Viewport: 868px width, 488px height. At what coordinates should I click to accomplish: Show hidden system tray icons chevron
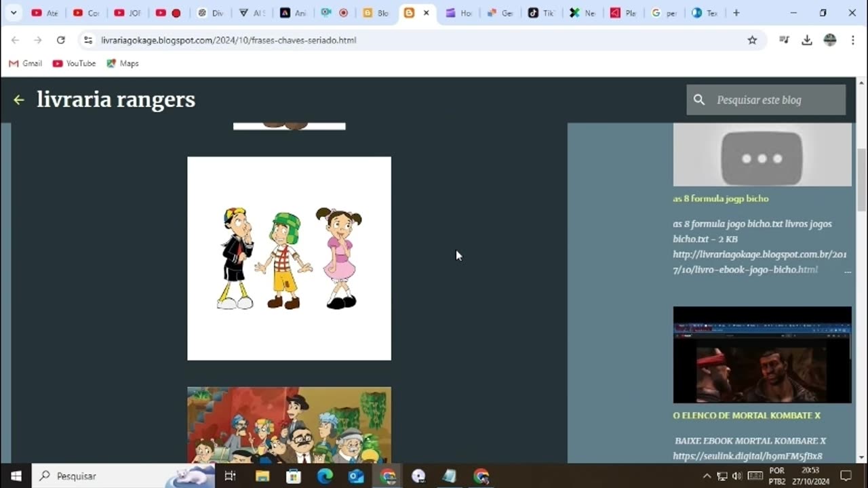click(707, 476)
